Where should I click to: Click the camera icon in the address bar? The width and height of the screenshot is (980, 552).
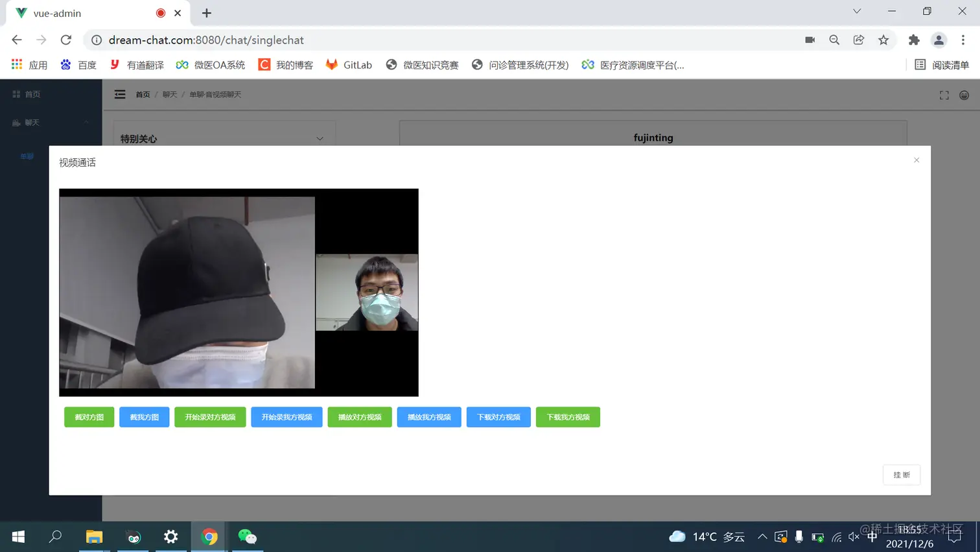pyautogui.click(x=810, y=40)
